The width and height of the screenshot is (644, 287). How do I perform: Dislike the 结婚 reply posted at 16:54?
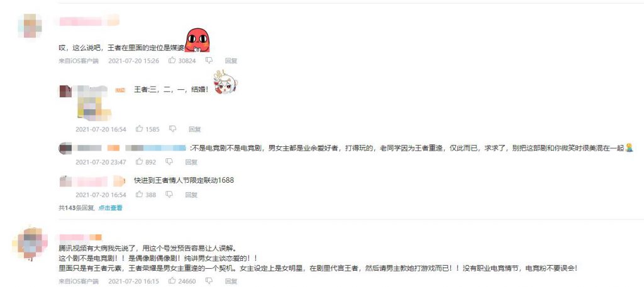[172, 129]
